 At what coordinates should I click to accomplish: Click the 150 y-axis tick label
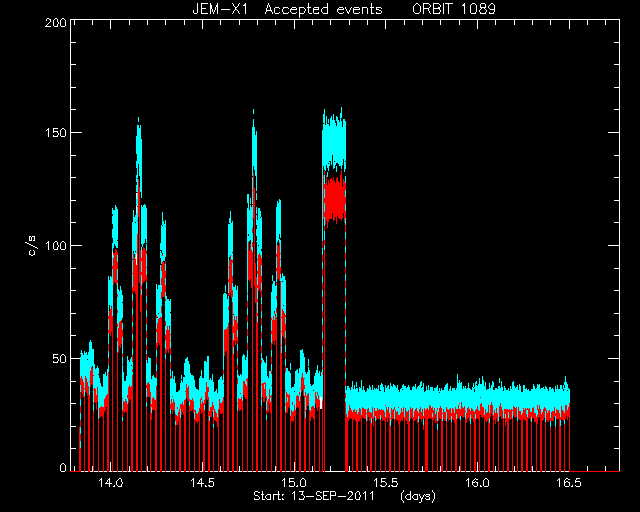tap(56, 133)
